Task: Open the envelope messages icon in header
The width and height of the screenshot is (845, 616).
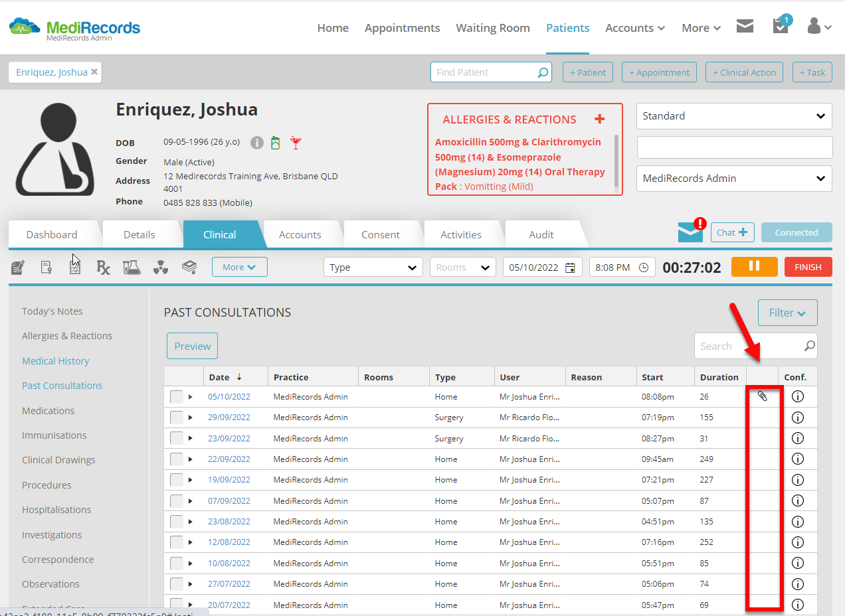Action: [745, 26]
